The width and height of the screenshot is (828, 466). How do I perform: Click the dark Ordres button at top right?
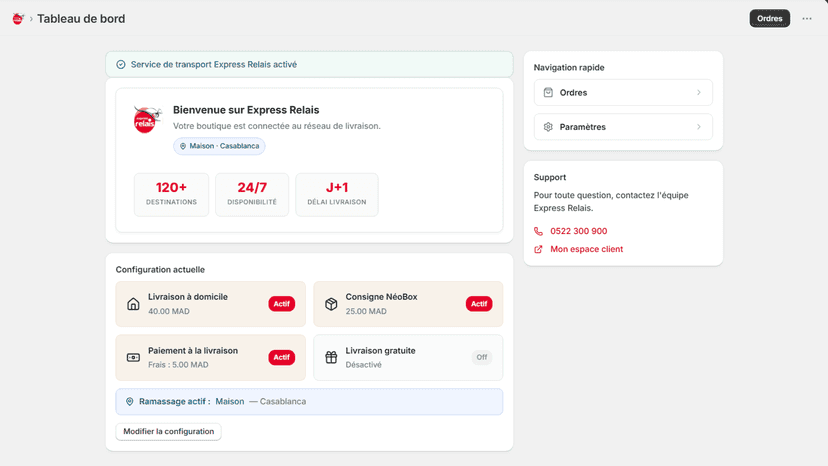pyautogui.click(x=769, y=18)
